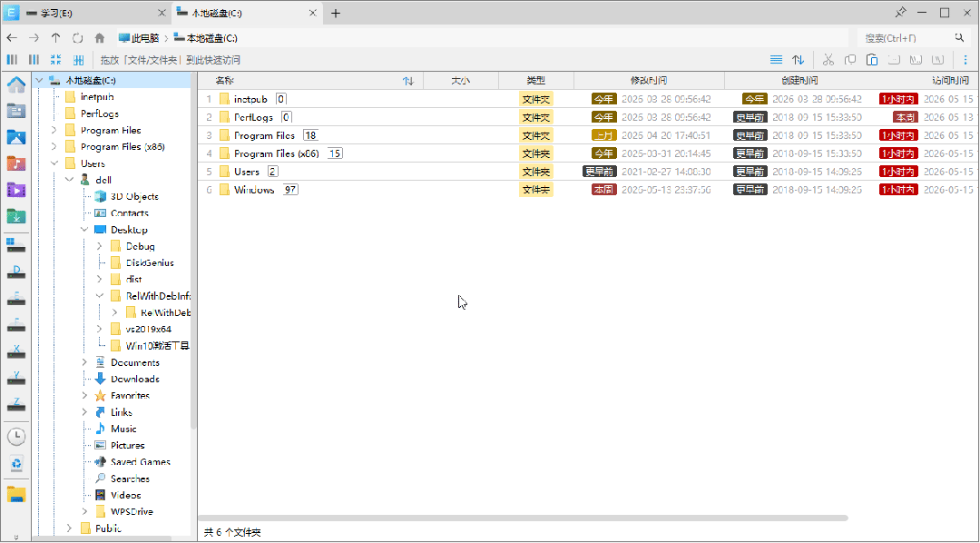
Task: Collapse the Users tree node
Action: point(54,163)
